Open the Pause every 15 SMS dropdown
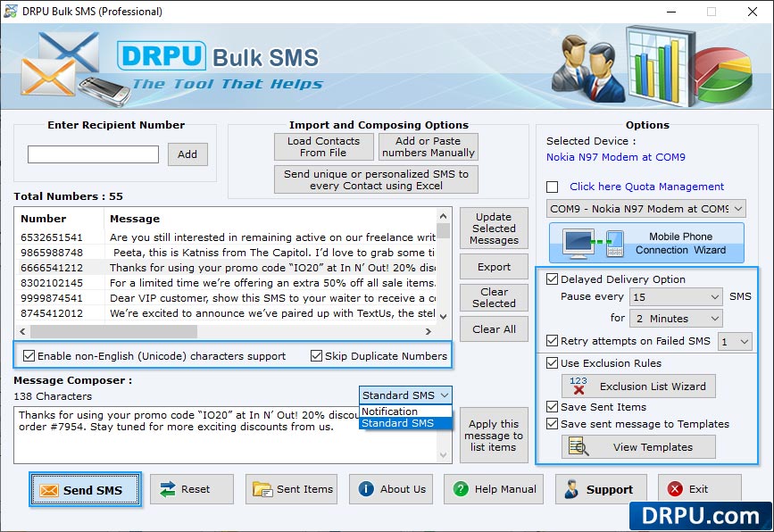774x532 pixels. click(676, 297)
